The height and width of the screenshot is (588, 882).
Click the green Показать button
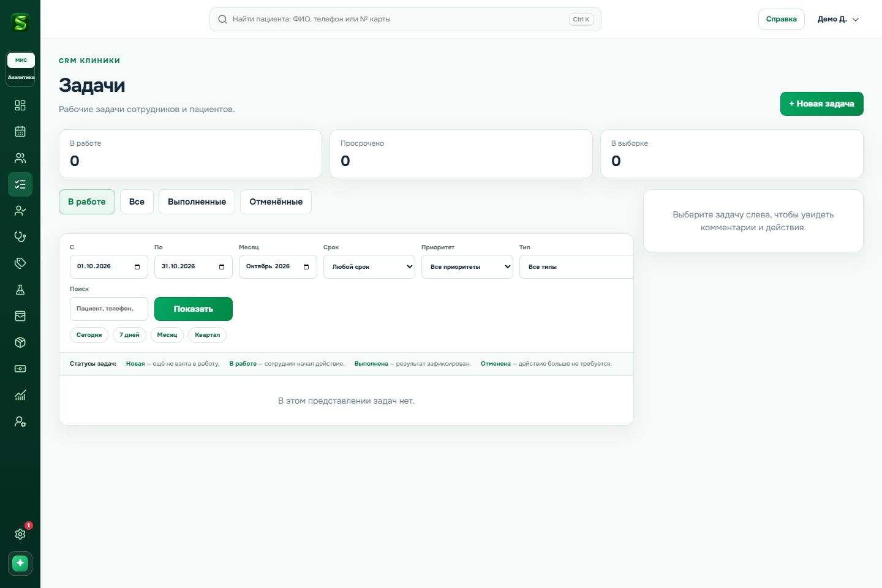click(x=194, y=309)
